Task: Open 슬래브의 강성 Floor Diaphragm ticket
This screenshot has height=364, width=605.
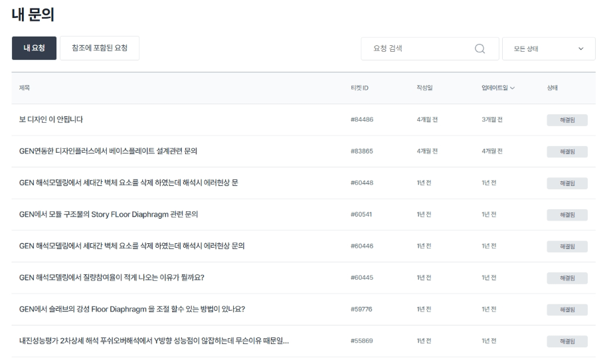Action: 132,310
